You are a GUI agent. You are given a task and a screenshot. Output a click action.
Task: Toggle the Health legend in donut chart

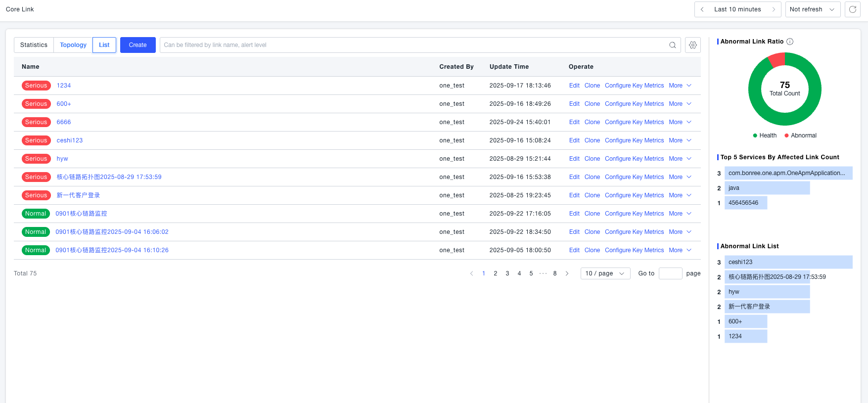pos(765,135)
